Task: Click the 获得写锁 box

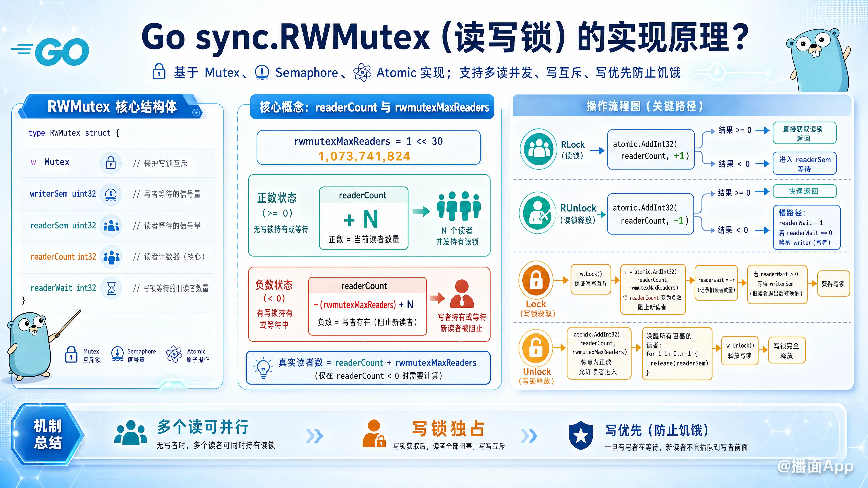Action: coord(834,284)
